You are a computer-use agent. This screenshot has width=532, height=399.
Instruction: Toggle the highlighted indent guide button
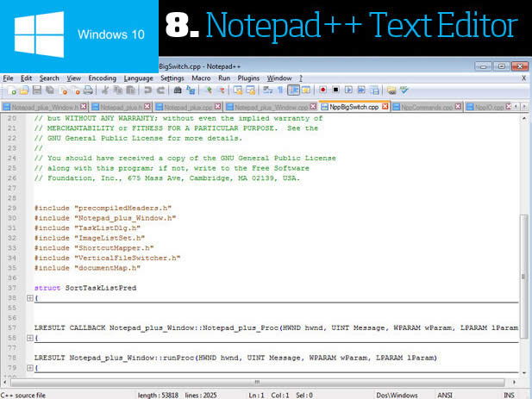(x=295, y=90)
